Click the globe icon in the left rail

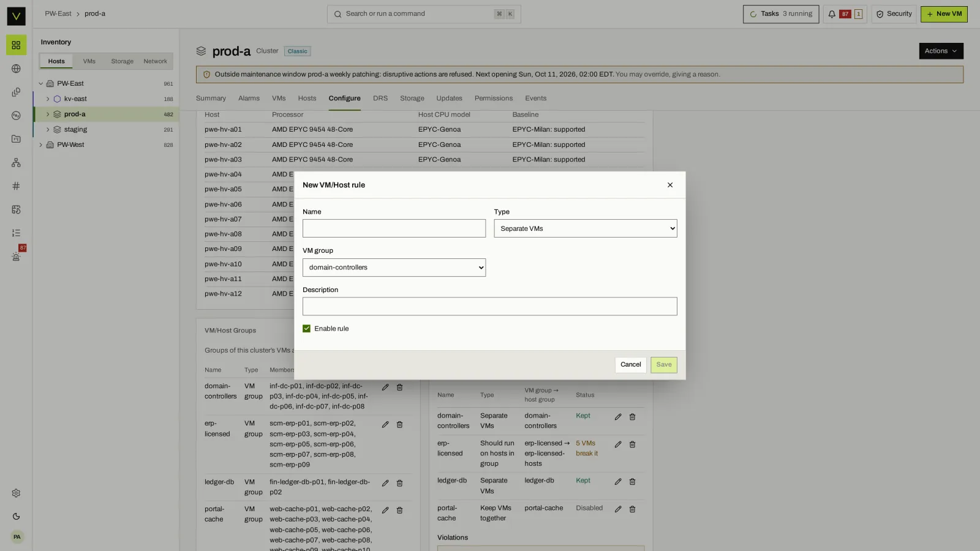16,69
